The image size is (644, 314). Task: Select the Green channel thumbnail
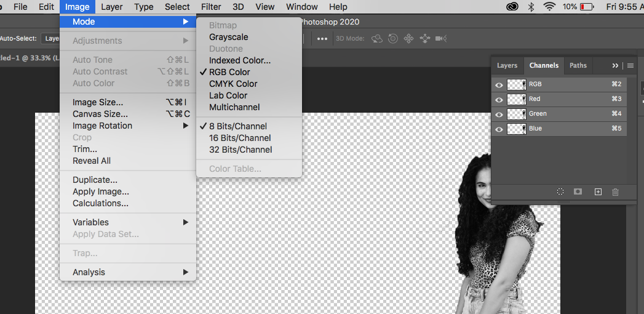517,115
